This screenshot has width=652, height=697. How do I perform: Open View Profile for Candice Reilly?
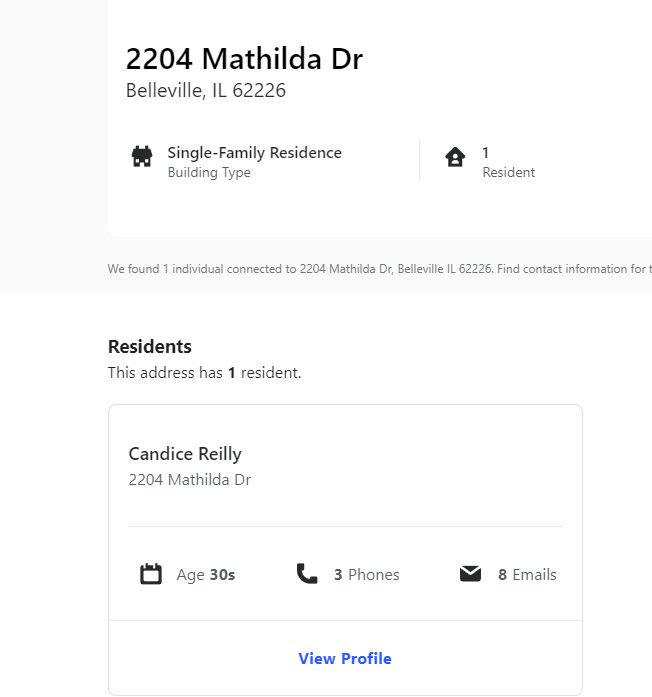tap(345, 658)
